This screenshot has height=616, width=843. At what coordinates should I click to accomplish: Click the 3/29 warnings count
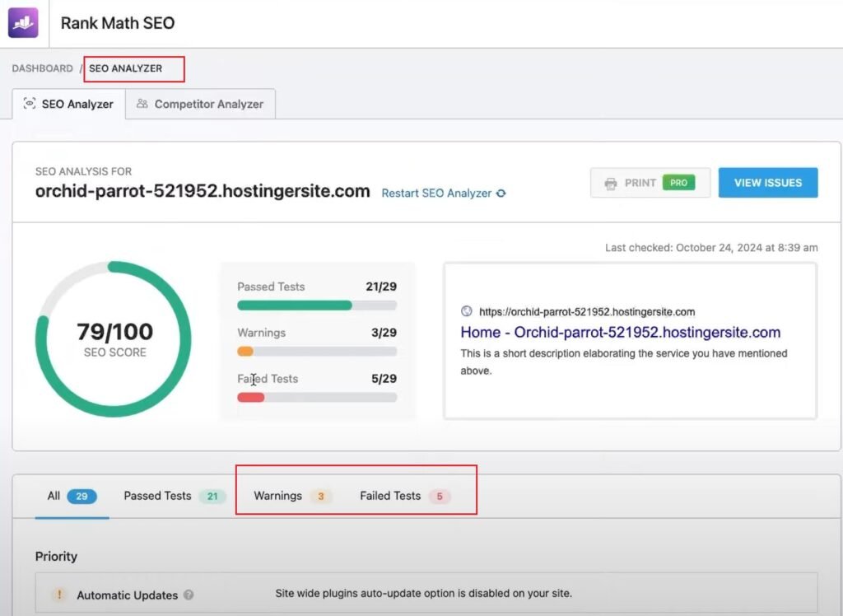click(384, 333)
